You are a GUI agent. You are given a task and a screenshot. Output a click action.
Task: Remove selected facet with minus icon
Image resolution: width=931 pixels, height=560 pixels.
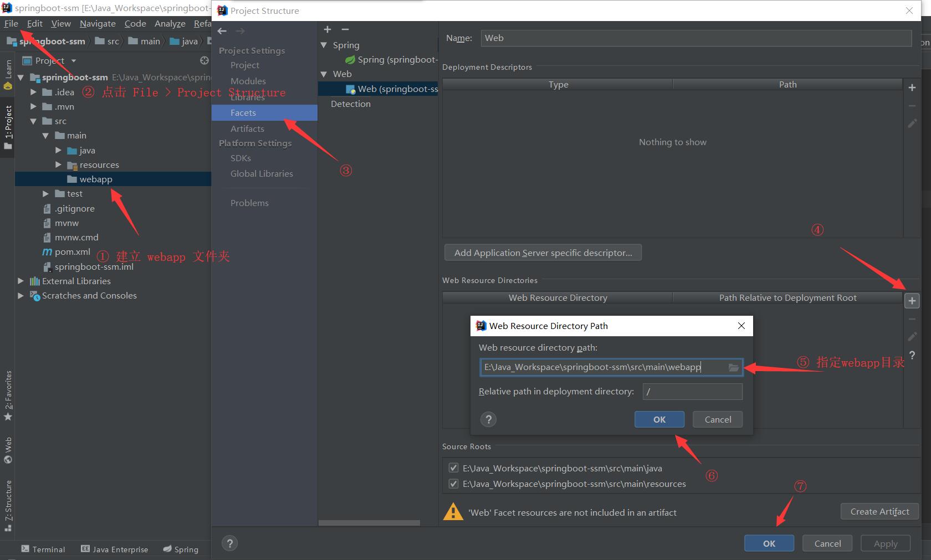click(x=345, y=29)
